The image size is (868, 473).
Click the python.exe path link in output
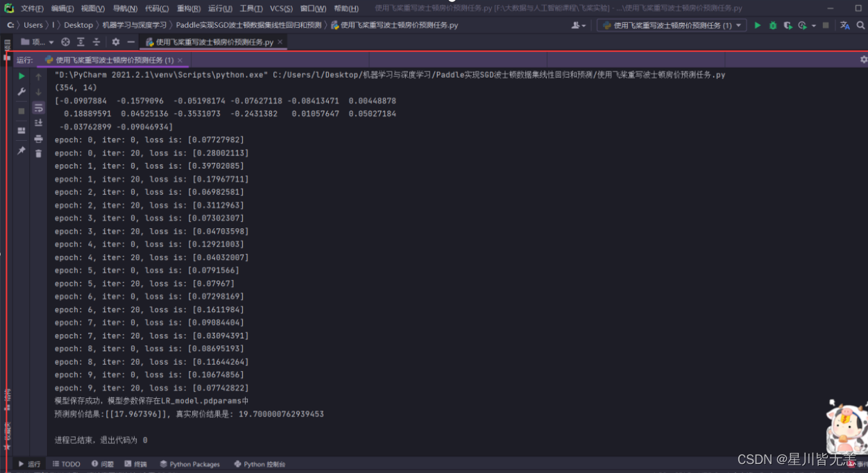162,74
